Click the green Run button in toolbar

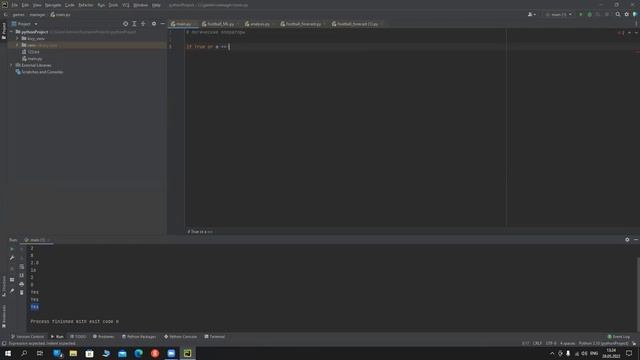tap(580, 14)
